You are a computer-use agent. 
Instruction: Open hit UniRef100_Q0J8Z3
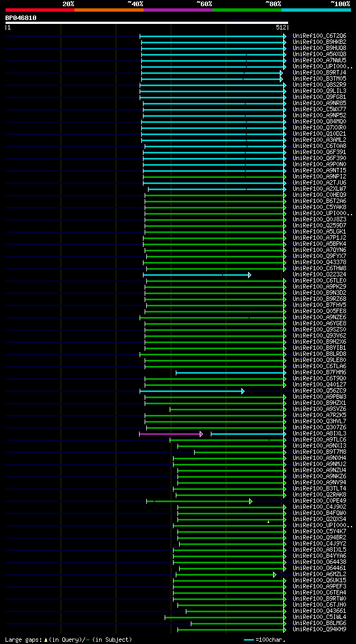(x=319, y=219)
